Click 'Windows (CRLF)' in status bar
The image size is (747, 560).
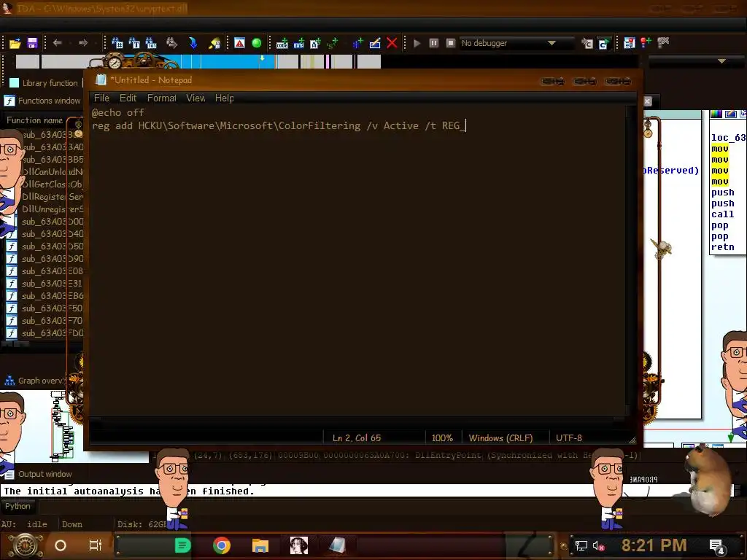(x=500, y=438)
